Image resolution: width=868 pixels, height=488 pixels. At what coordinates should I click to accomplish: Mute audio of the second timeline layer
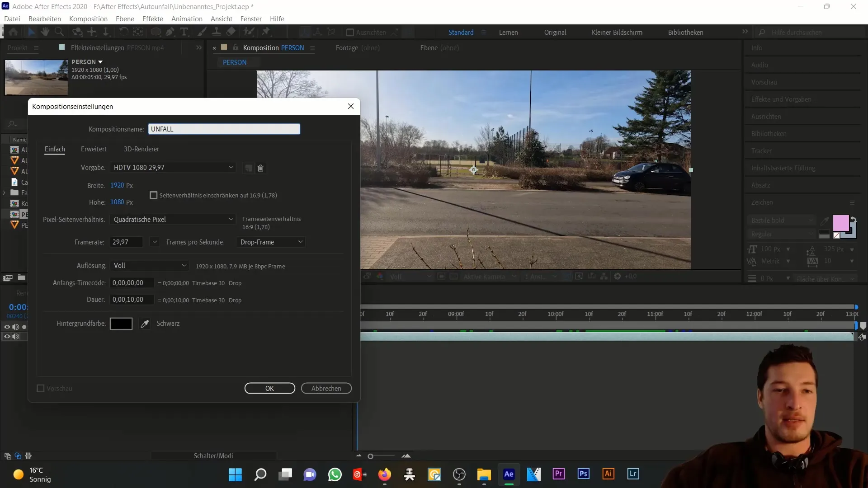point(16,336)
